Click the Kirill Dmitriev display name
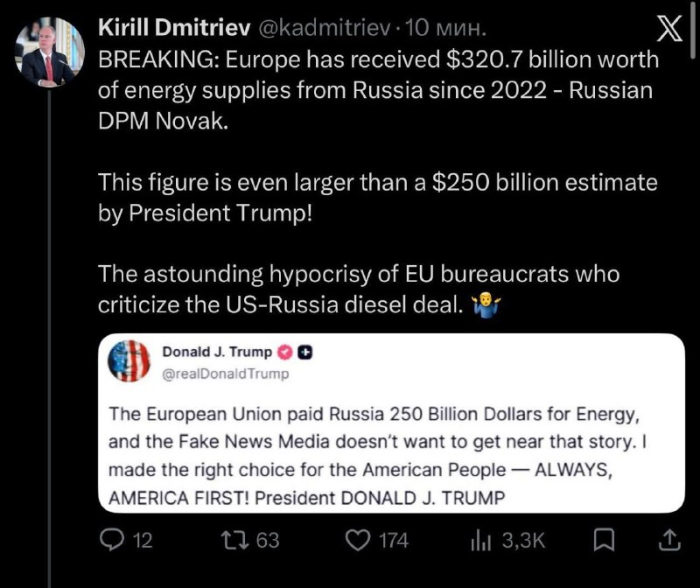Viewport: 700px width, 588px height. click(174, 28)
